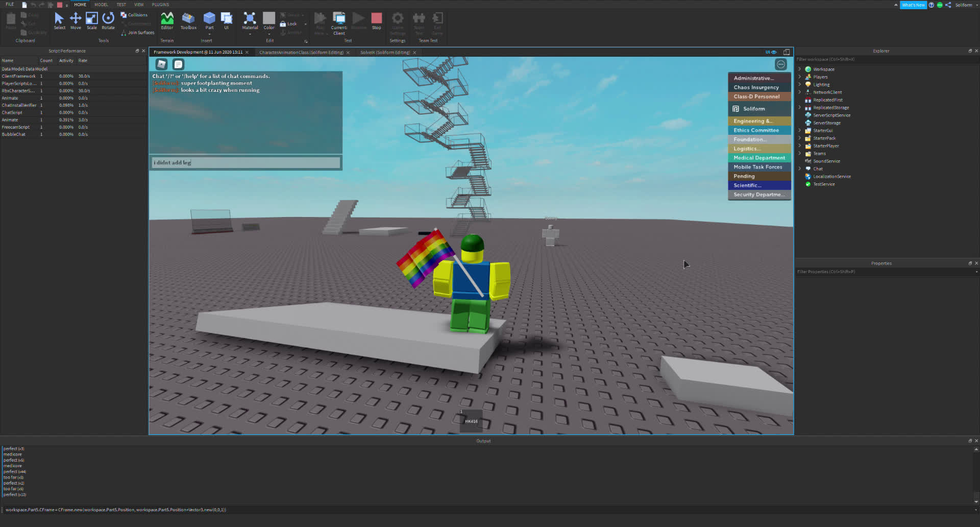The width and height of the screenshot is (980, 527).
Task: Toggle UI visibility with the eye icon
Action: pyautogui.click(x=773, y=52)
